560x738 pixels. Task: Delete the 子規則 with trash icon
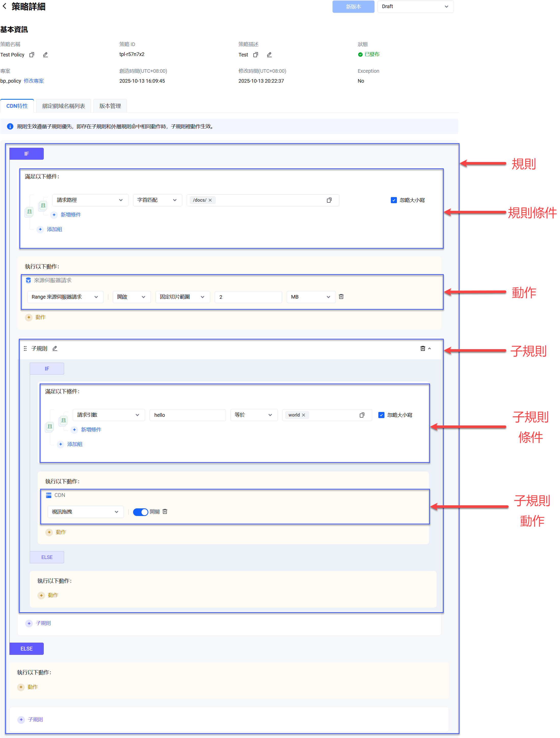click(x=423, y=348)
